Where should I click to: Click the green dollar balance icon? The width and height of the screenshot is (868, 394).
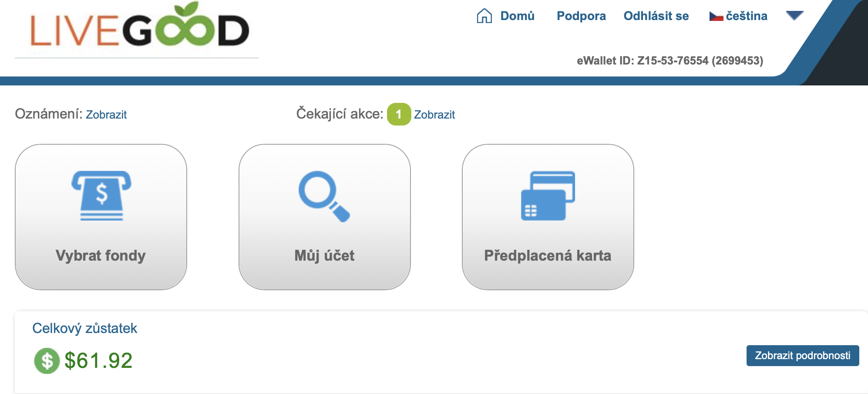pyautogui.click(x=47, y=361)
